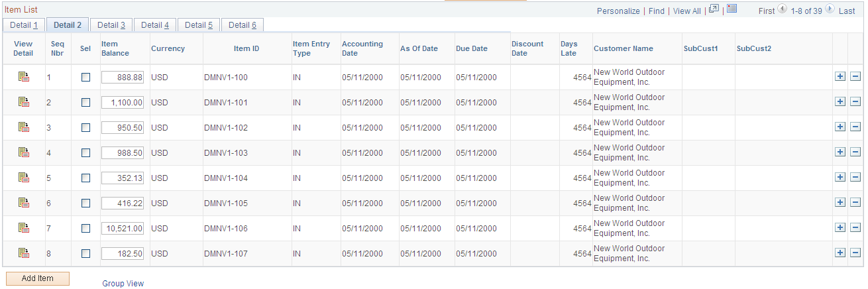
Task: Open View Detail icon for row 1
Action: (24, 77)
